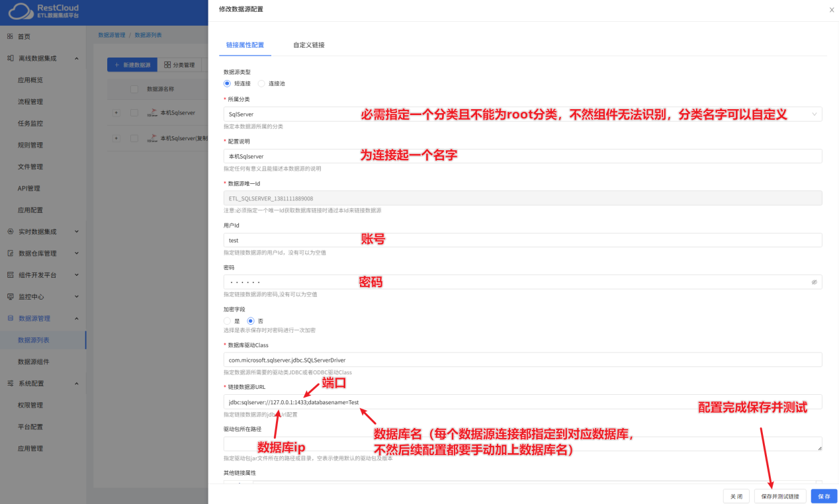Toggle password visibility eye icon
This screenshot has height=504, width=839.
[815, 282]
